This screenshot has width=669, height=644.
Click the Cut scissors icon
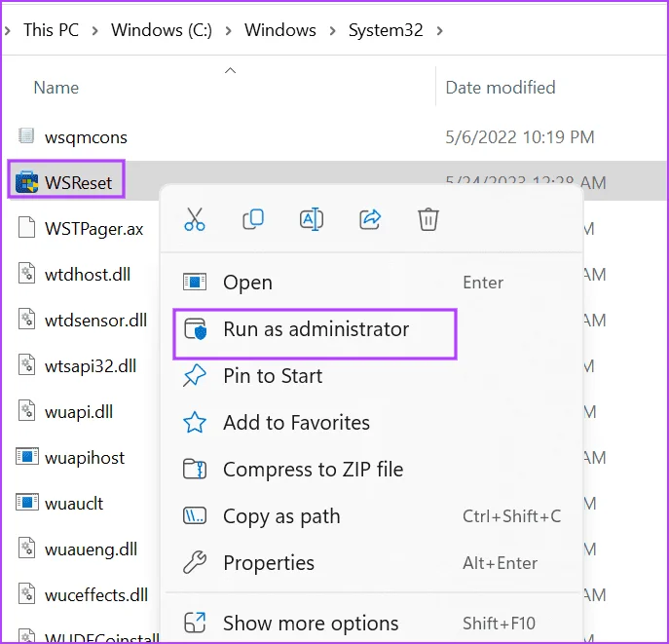point(195,219)
